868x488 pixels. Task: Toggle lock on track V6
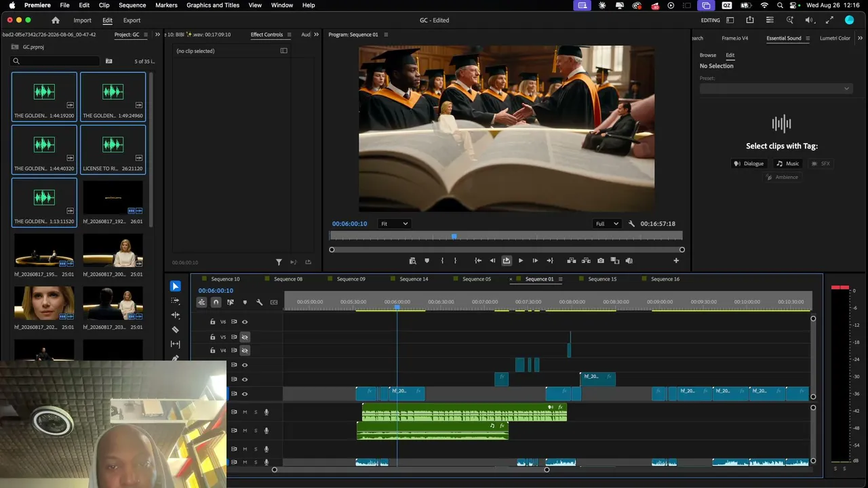tap(212, 322)
